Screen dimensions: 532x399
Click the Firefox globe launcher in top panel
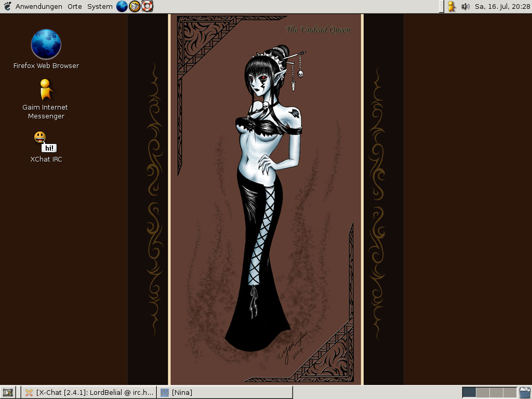122,6
